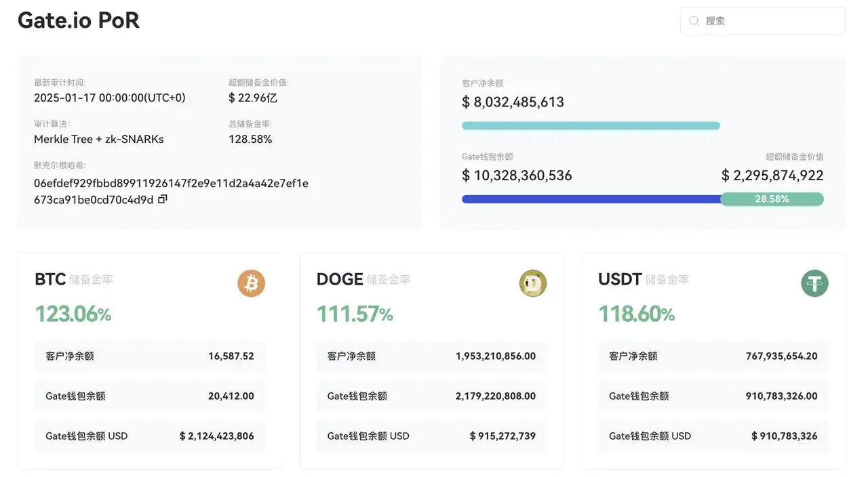Click USDT reserve ratio 118.60%

(637, 314)
